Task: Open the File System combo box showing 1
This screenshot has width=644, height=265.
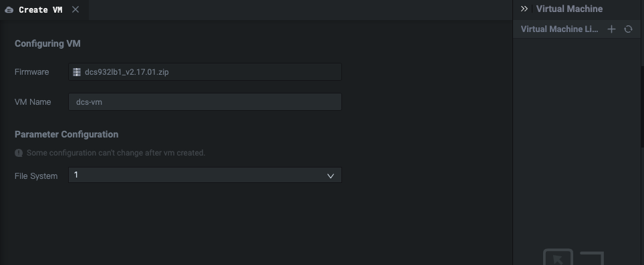Action: (x=205, y=175)
